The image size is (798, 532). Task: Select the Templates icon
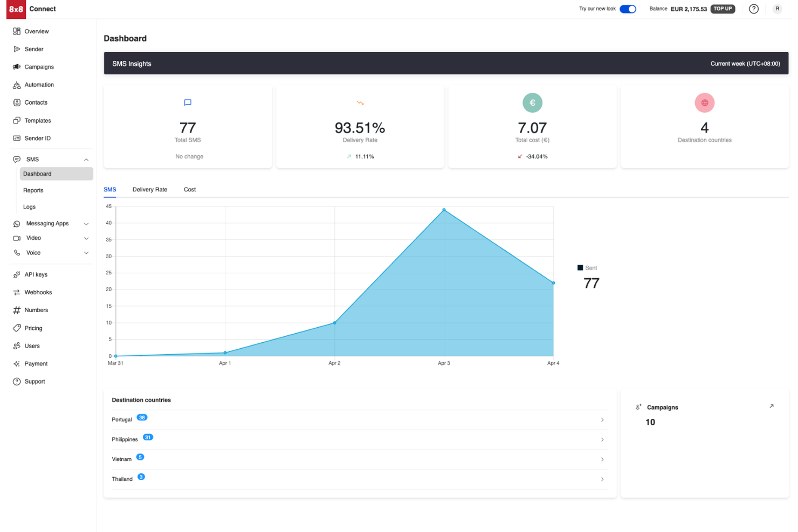pyautogui.click(x=17, y=120)
